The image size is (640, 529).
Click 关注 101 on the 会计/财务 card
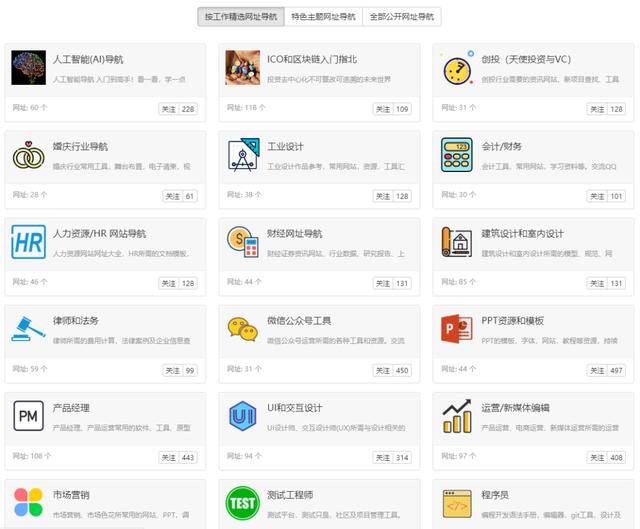(606, 196)
